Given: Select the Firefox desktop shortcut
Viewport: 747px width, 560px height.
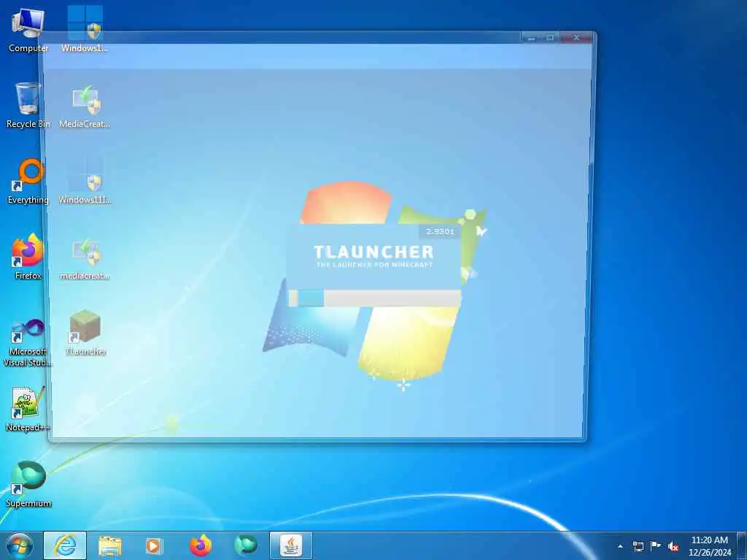Looking at the screenshot, I should point(28,257).
